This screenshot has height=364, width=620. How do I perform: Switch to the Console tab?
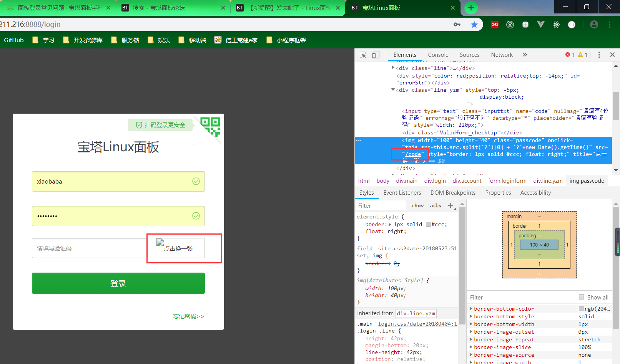[x=438, y=55]
